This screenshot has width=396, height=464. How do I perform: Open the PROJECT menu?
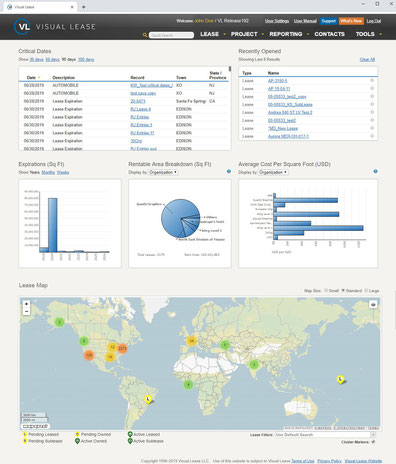click(244, 34)
